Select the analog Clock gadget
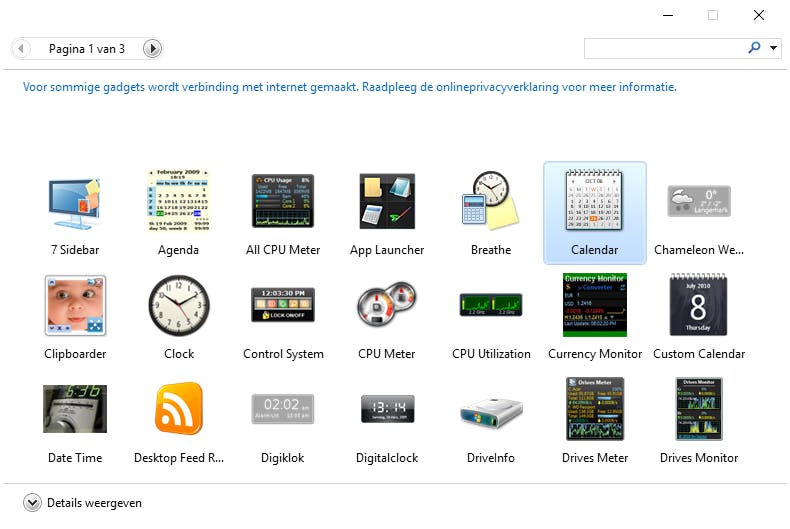This screenshot has width=790, height=529. coord(179,305)
